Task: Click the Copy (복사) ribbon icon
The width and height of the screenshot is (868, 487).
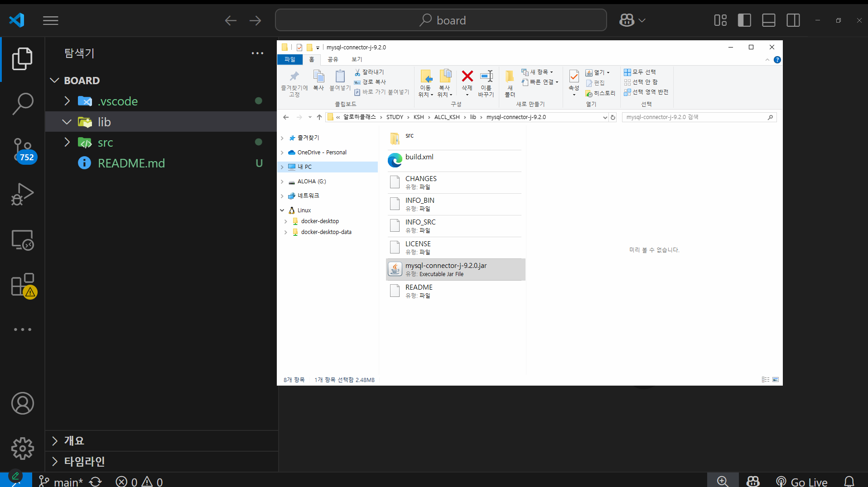Action: pyautogui.click(x=318, y=80)
